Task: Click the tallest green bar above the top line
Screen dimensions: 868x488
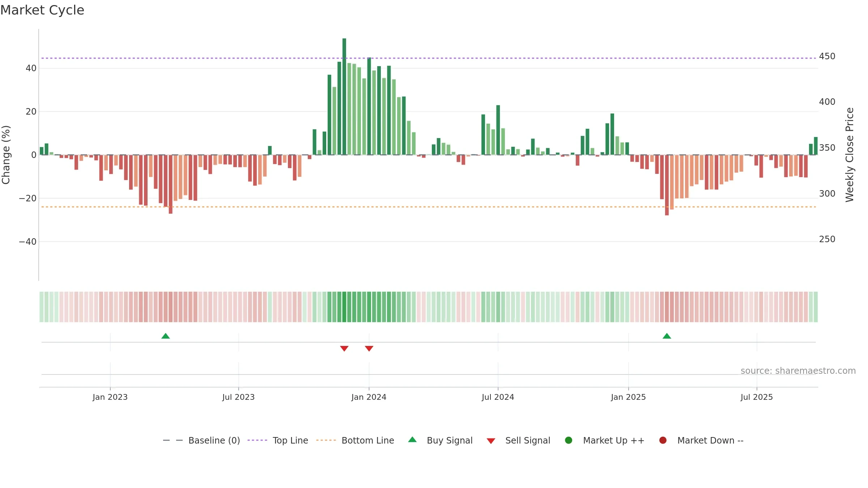Action: point(344,97)
